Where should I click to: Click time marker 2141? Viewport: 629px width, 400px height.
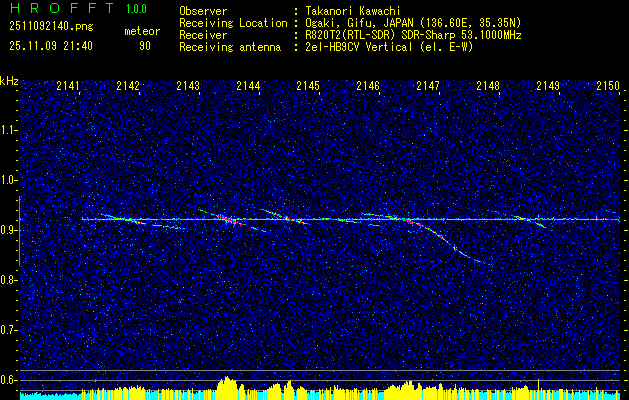68,85
